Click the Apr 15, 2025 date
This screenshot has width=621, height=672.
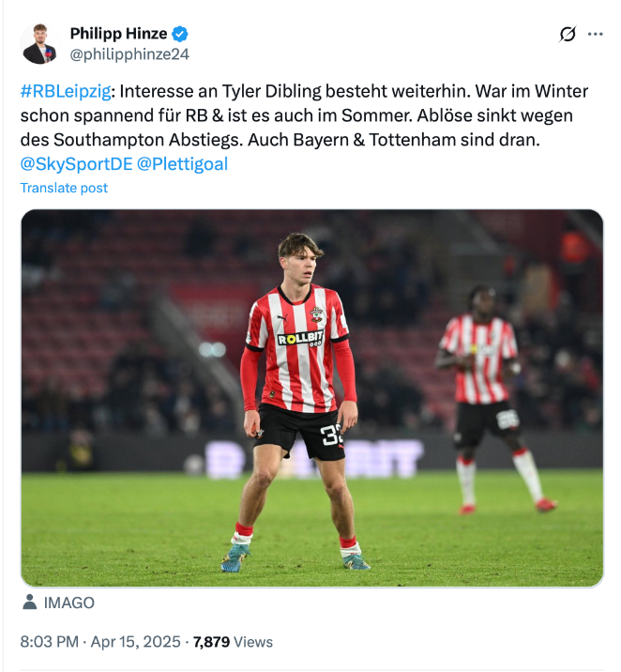pyautogui.click(x=136, y=642)
